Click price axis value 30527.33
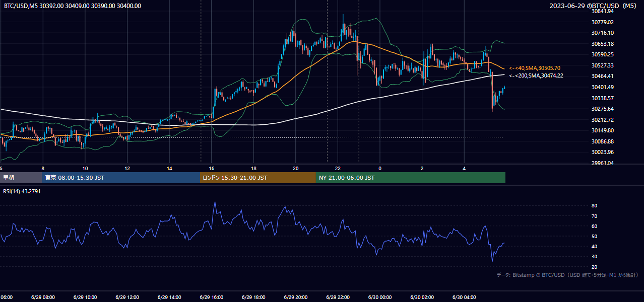The width and height of the screenshot is (644, 302). point(603,65)
